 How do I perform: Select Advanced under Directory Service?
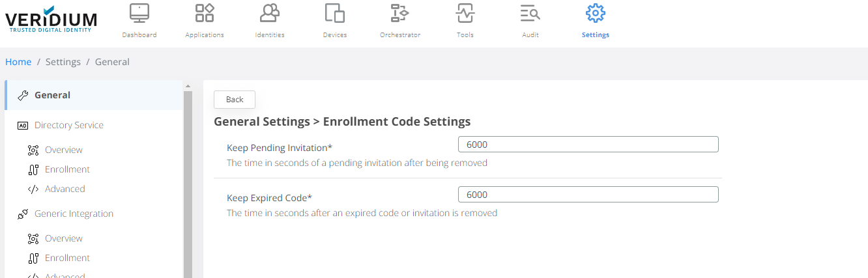click(65, 189)
